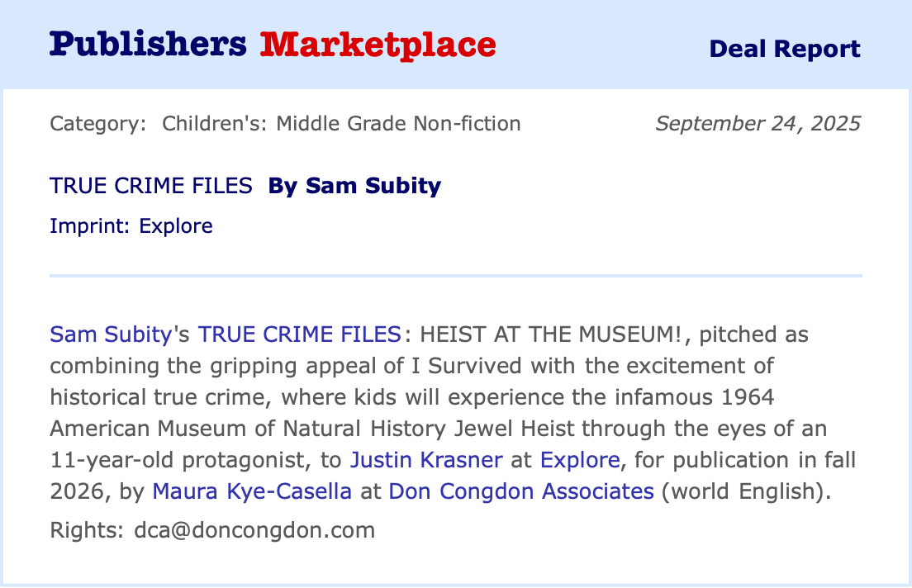Click the Deal Report header label
Image resolution: width=912 pixels, height=588 pixels.
784,49
